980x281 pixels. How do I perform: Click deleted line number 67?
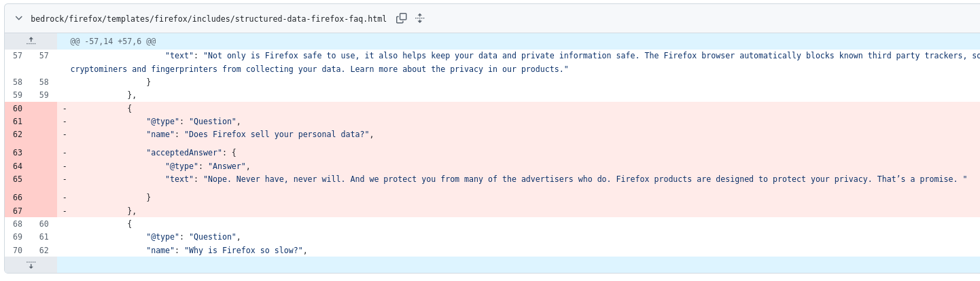click(18, 210)
